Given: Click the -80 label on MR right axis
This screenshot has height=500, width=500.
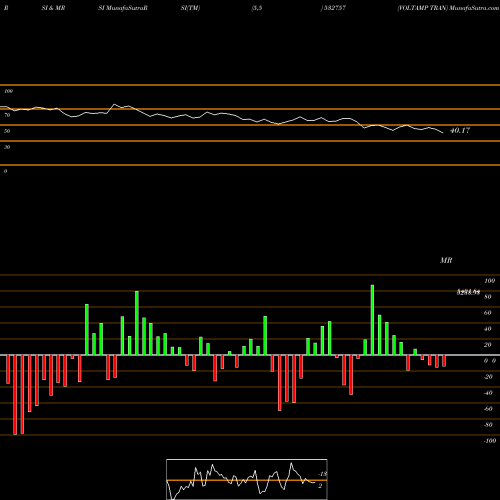Looking at the screenshot, I should [488, 425].
